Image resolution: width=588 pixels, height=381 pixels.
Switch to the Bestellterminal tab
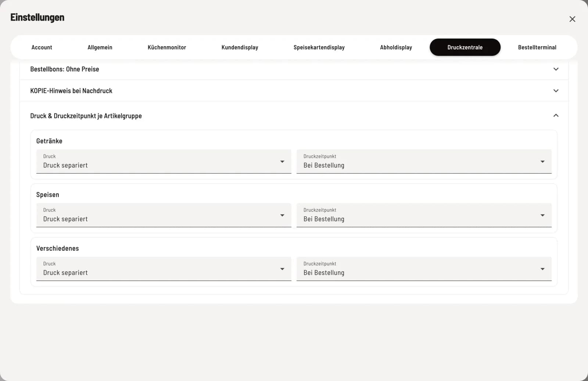point(537,47)
